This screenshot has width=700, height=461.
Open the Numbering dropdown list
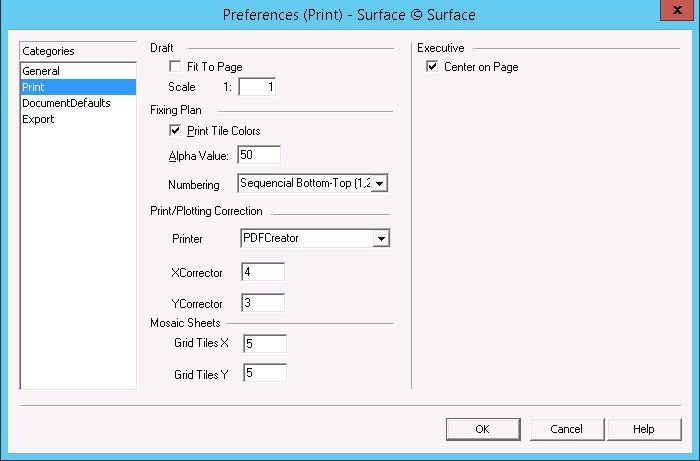pos(379,184)
